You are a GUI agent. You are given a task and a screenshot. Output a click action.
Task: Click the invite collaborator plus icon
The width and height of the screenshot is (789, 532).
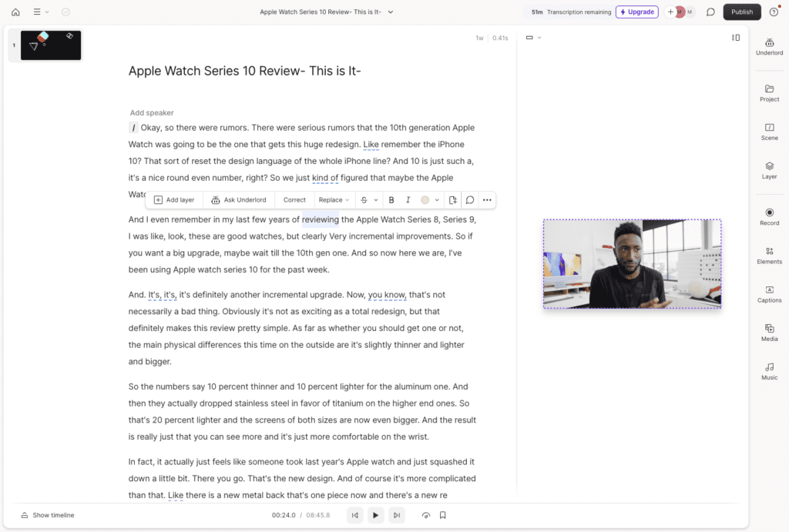coord(670,12)
